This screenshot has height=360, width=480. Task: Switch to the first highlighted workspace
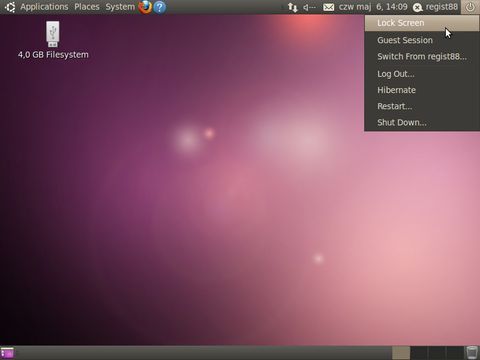(401, 353)
